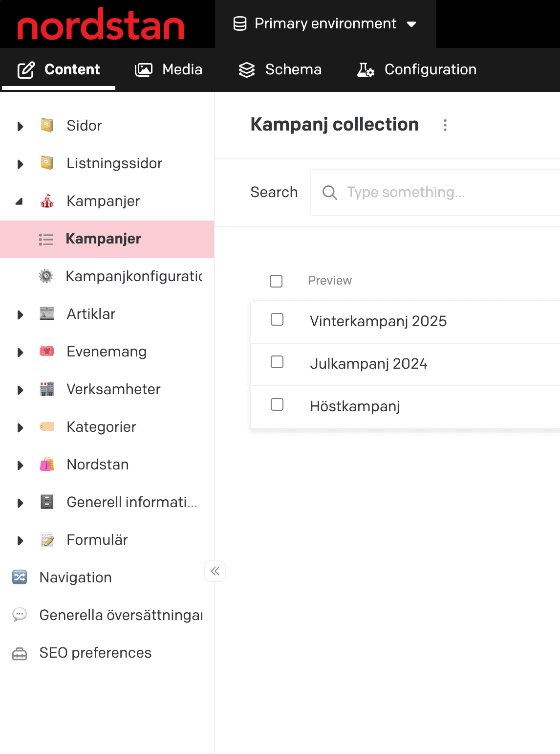
Task: Open the three-dot menu beside Kampanj collection
Action: point(445,125)
